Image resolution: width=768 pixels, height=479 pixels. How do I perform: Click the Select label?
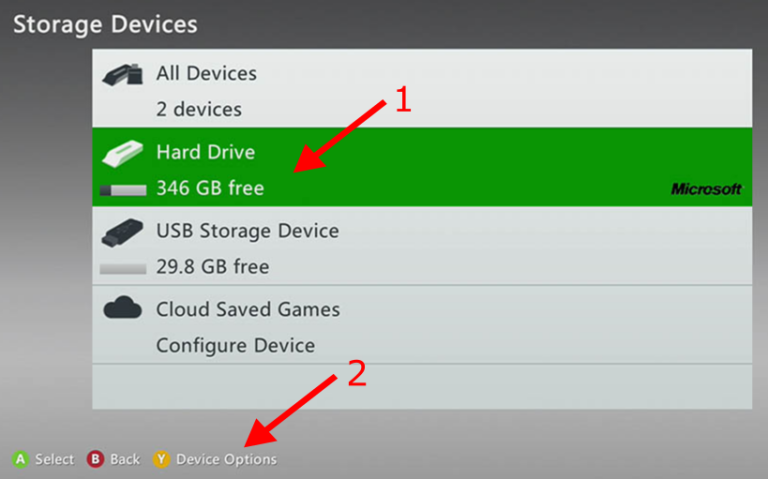(x=54, y=459)
